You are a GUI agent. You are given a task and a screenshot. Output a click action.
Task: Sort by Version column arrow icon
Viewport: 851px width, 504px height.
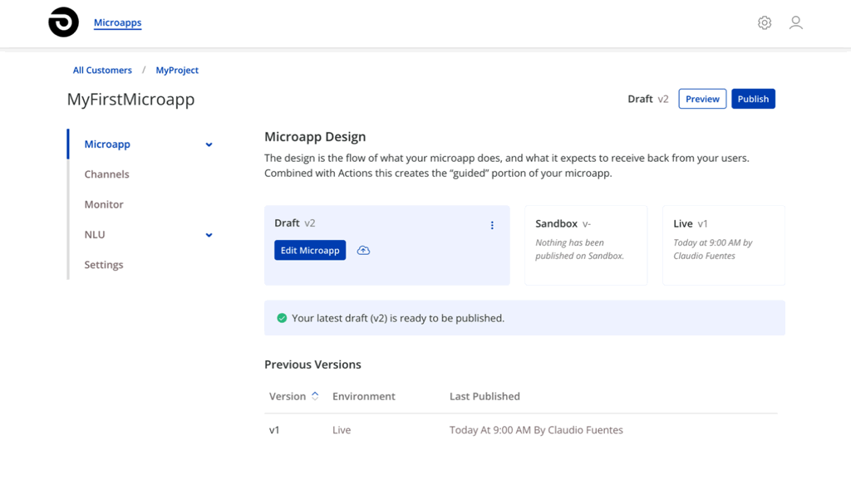click(x=315, y=396)
